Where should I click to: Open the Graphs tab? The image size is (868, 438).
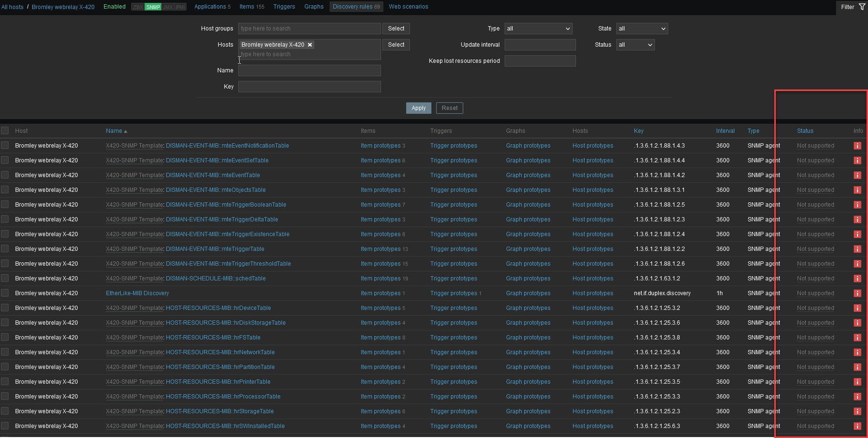click(x=314, y=7)
